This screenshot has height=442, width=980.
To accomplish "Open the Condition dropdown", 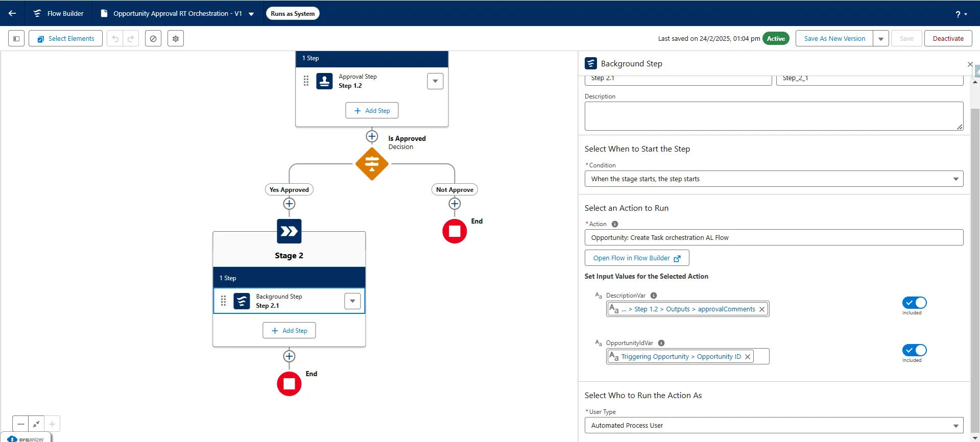I will point(774,179).
